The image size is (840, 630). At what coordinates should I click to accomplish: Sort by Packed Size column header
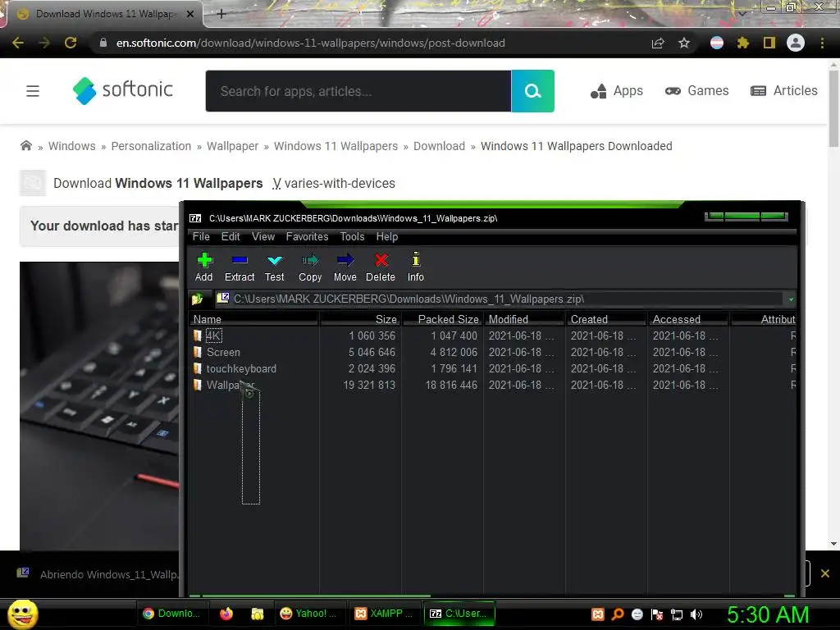[442, 319]
